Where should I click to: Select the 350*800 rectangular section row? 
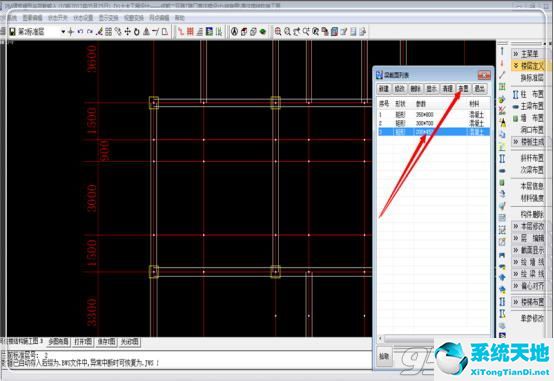point(434,115)
